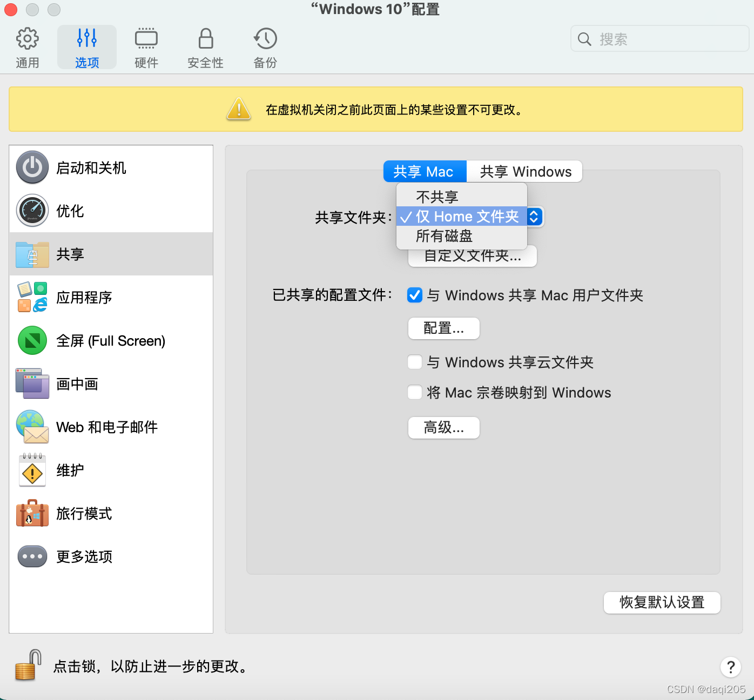Image resolution: width=754 pixels, height=700 pixels.
Task: Select the 维护 sidebar row text
Action: click(x=70, y=470)
